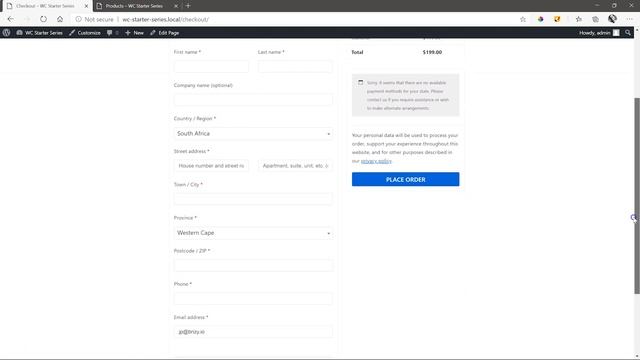Click the House number and street field
Image resolution: width=640 pixels, height=360 pixels.
211,166
